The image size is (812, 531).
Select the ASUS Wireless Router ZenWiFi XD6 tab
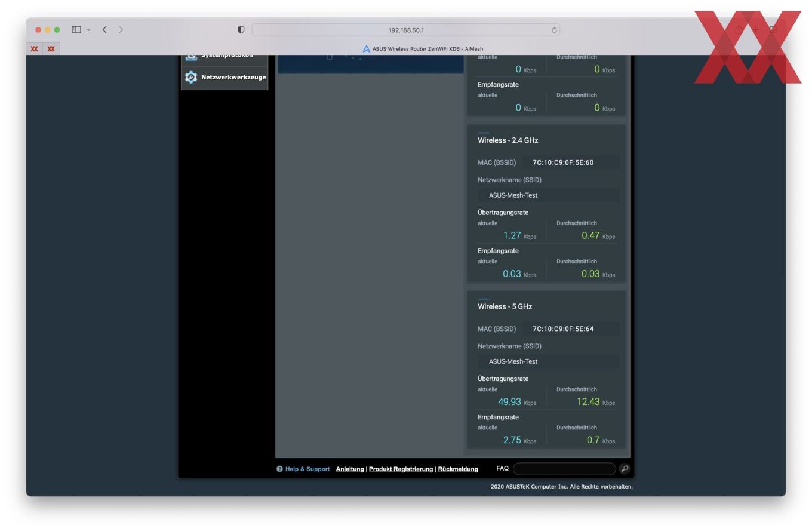(x=423, y=49)
